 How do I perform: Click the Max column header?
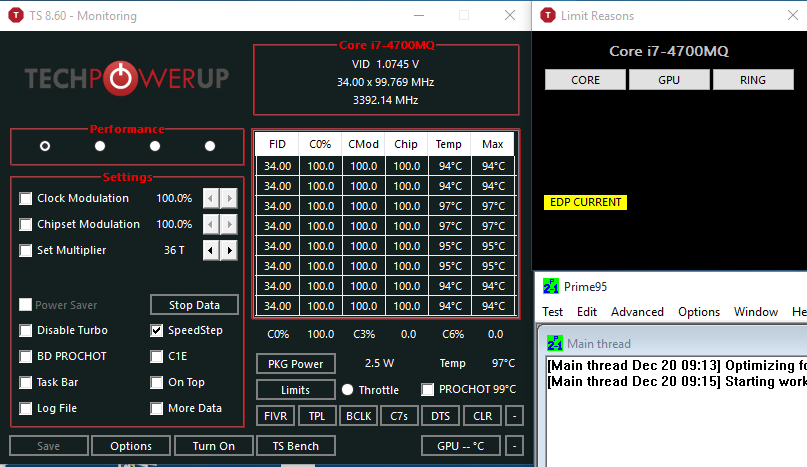coord(493,144)
